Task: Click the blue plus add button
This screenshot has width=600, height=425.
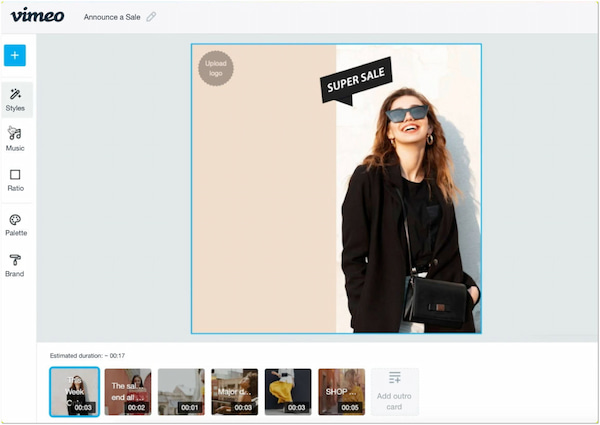Action: click(15, 55)
